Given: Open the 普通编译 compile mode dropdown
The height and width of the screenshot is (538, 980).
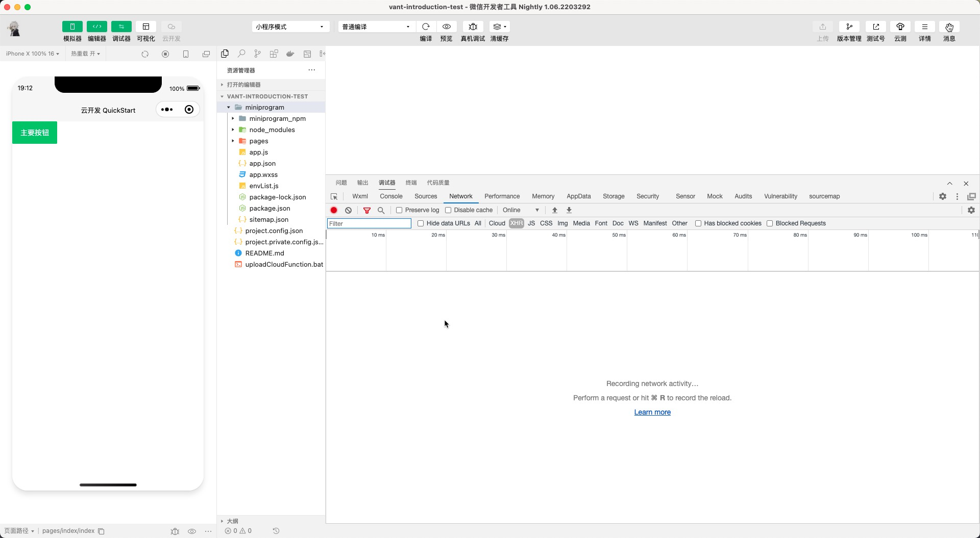Looking at the screenshot, I should point(376,27).
